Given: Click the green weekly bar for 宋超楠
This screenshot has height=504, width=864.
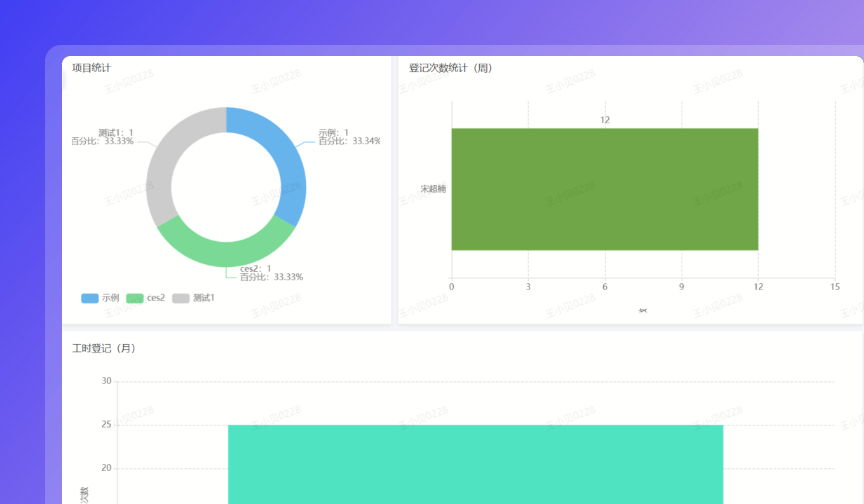Looking at the screenshot, I should (x=604, y=189).
